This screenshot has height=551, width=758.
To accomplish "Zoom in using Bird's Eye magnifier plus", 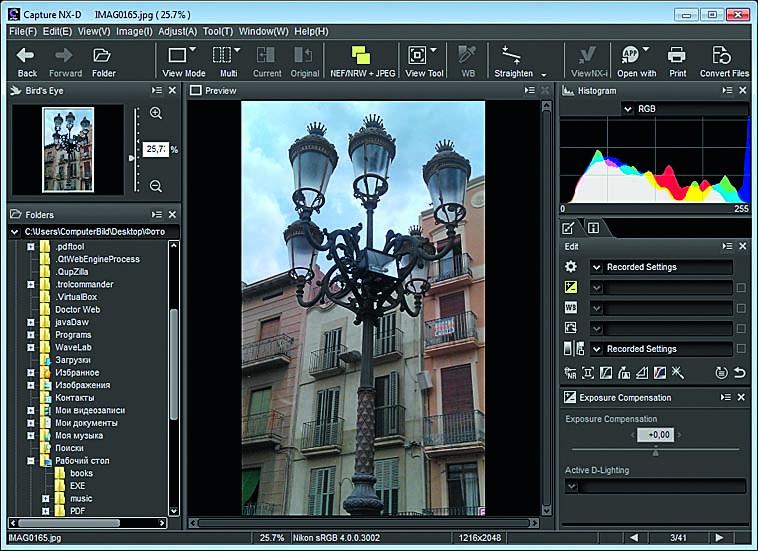I will 156,113.
